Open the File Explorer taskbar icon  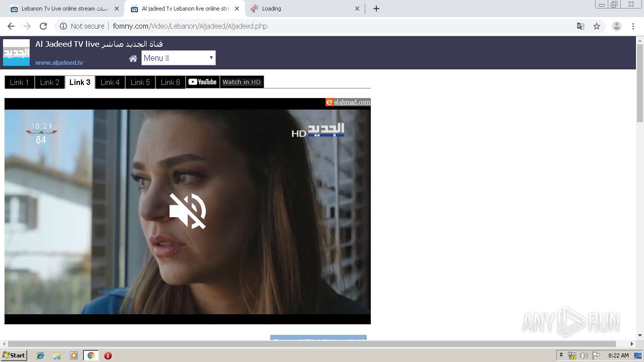(57, 355)
